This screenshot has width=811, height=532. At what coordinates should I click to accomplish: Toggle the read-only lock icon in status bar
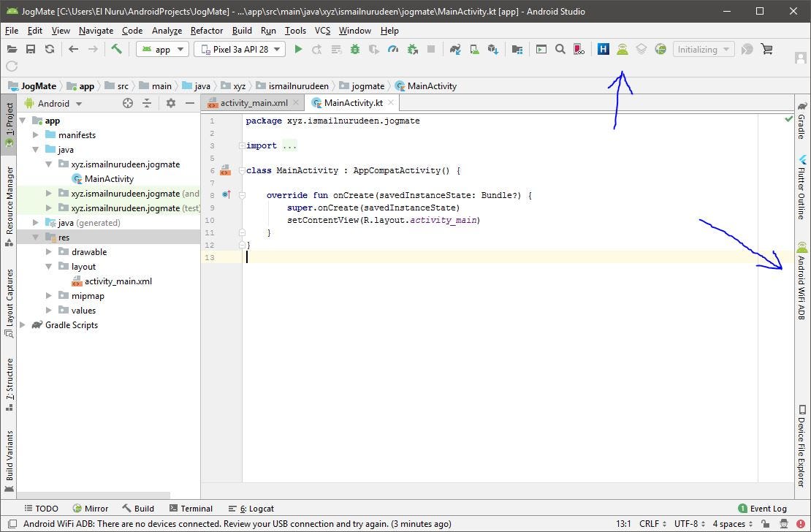coord(764,524)
